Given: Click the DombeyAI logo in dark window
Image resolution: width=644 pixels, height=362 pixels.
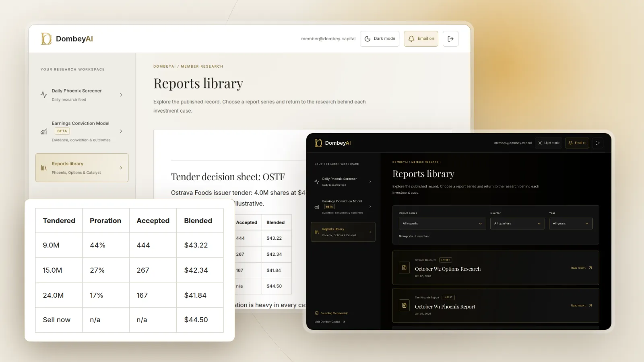Looking at the screenshot, I should point(332,143).
